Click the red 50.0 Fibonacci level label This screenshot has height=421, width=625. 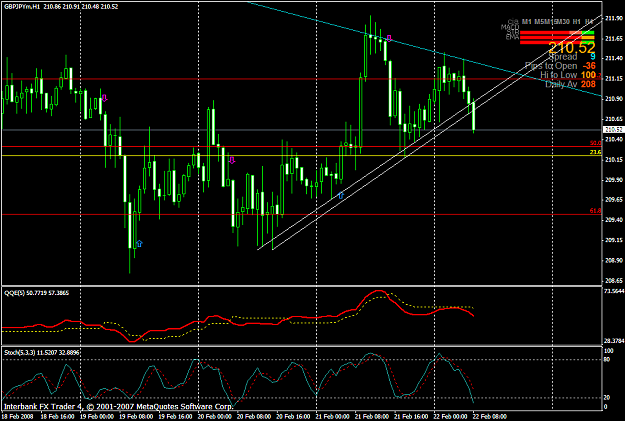(x=596, y=143)
